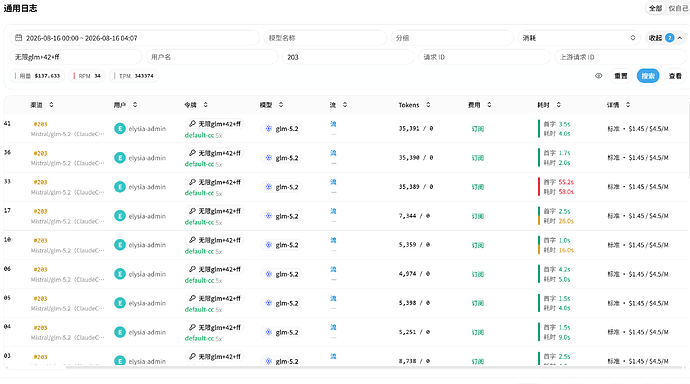Click the glm-5.2 model icon in 35,391 row
690x384 pixels.
pyautogui.click(x=268, y=128)
